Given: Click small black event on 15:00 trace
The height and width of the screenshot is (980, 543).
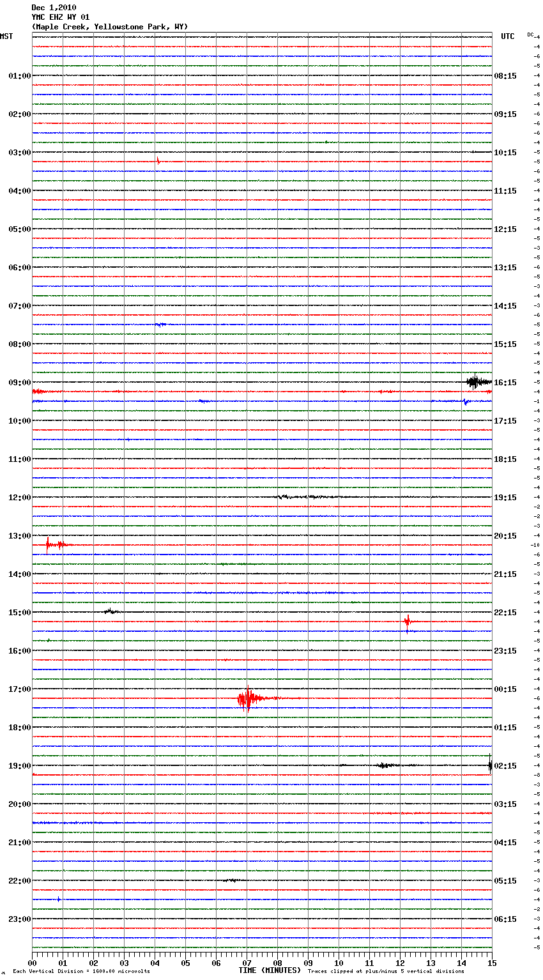Looking at the screenshot, I should [x=111, y=611].
